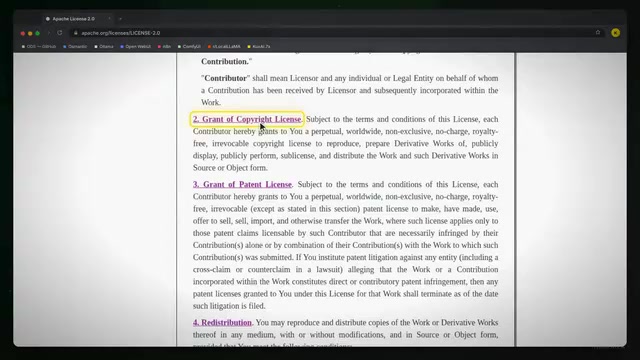Click the red window close button

(x=23, y=33)
